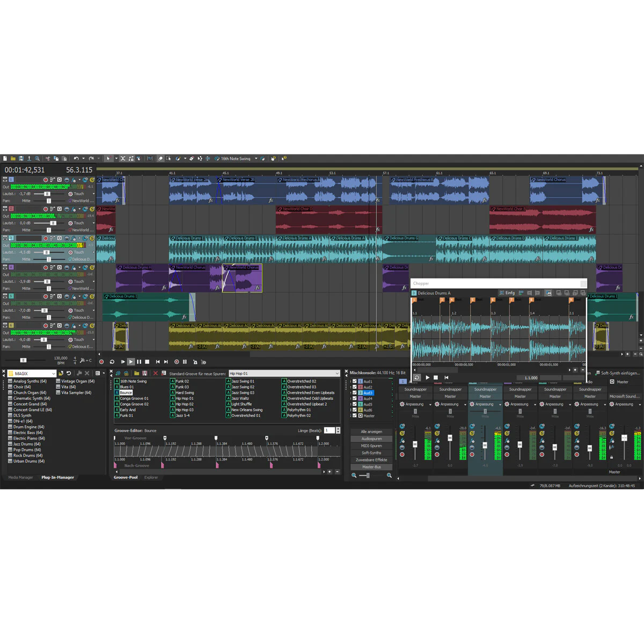Click the scissors Cut icon in the toolbar
644x644 pixels.
pos(48,158)
